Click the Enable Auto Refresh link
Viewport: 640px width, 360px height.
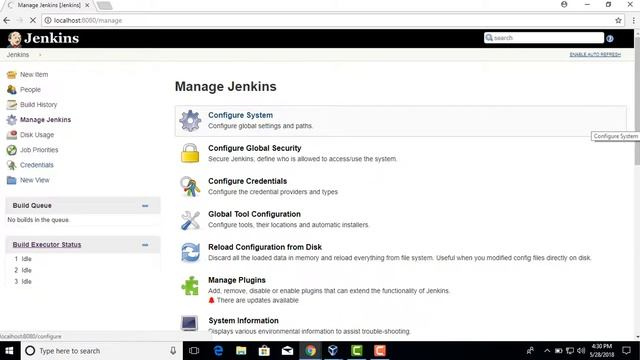(x=595, y=54)
